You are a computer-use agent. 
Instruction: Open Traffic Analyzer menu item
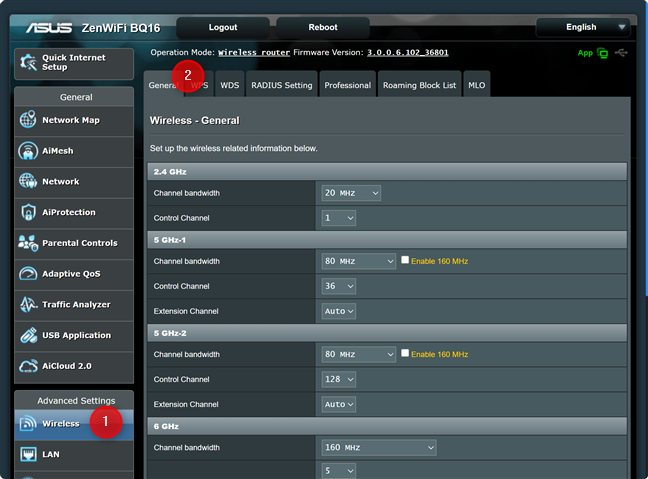coord(74,305)
